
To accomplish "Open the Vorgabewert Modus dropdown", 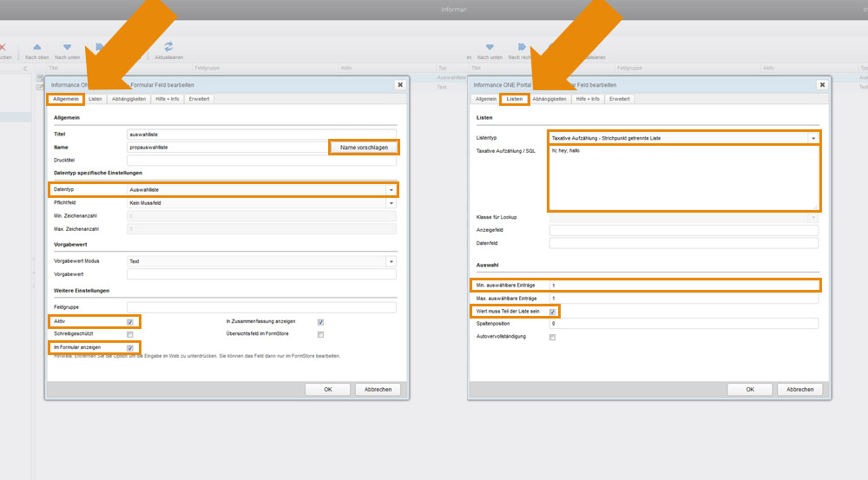I will click(391, 261).
